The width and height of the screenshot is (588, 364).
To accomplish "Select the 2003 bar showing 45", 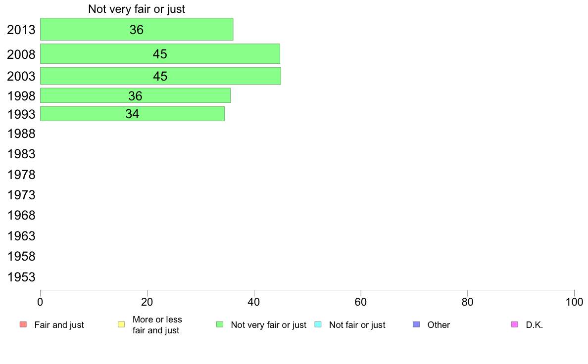I will (160, 76).
